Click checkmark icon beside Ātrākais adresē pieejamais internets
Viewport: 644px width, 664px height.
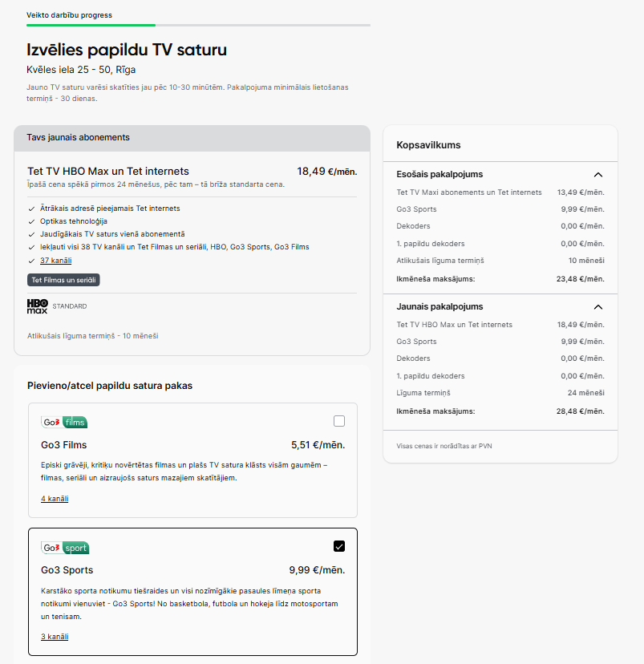pos(31,209)
